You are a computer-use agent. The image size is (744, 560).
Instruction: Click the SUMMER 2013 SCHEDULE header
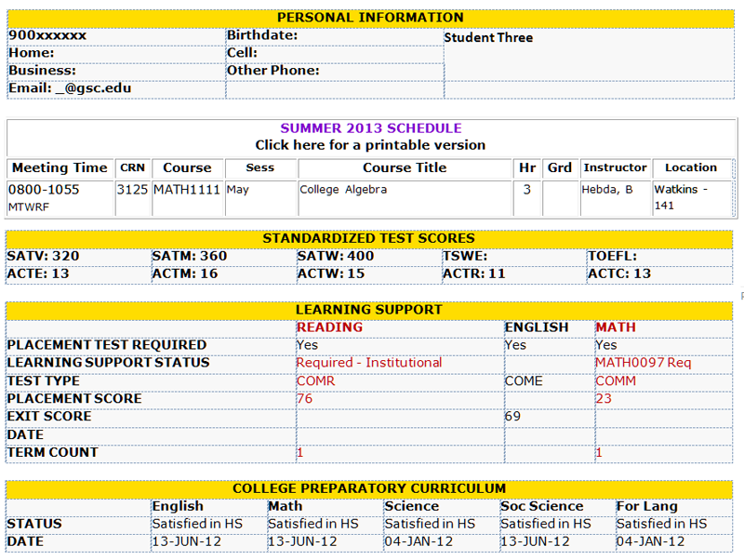tap(371, 127)
